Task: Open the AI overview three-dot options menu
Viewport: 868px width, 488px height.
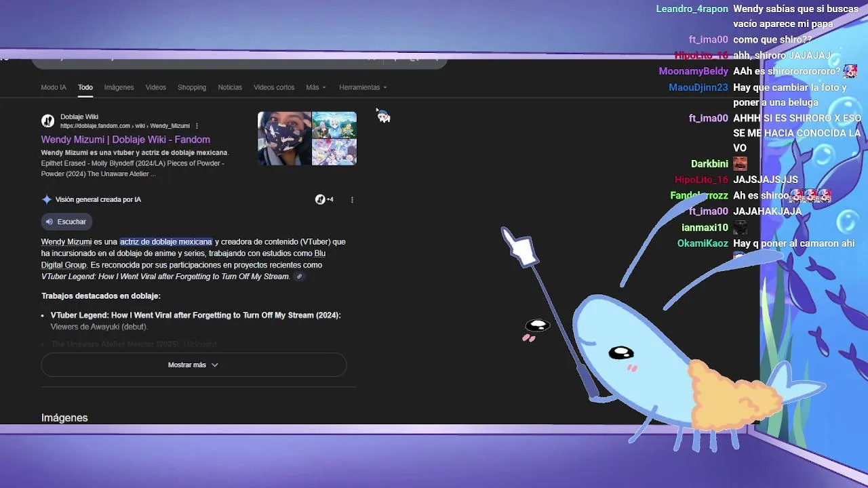Action: 352,199
